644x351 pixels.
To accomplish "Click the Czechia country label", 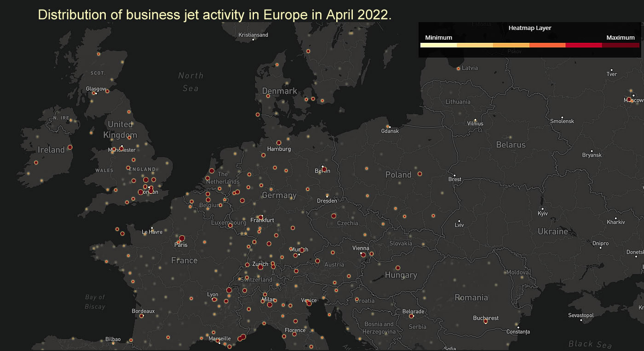I will (x=347, y=223).
